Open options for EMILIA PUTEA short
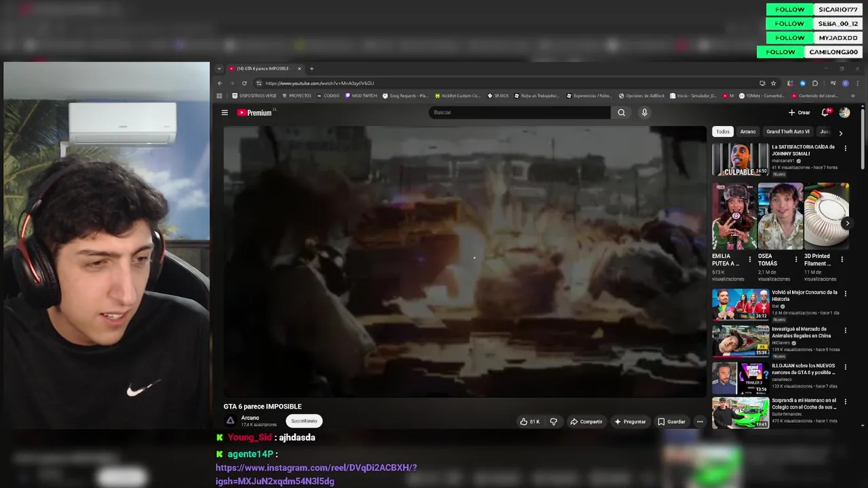The width and height of the screenshot is (868, 488). (750, 259)
